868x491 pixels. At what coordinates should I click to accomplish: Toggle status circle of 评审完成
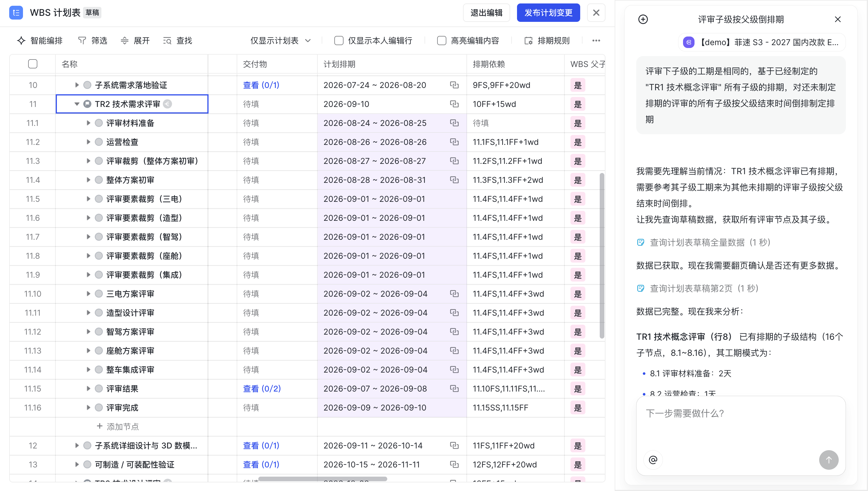(x=99, y=408)
